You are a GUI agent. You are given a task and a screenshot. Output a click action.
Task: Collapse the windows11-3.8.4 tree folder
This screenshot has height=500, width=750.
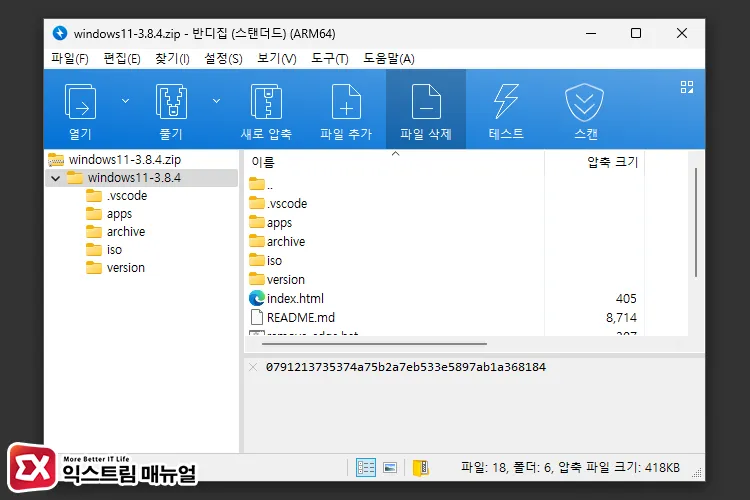click(55, 178)
